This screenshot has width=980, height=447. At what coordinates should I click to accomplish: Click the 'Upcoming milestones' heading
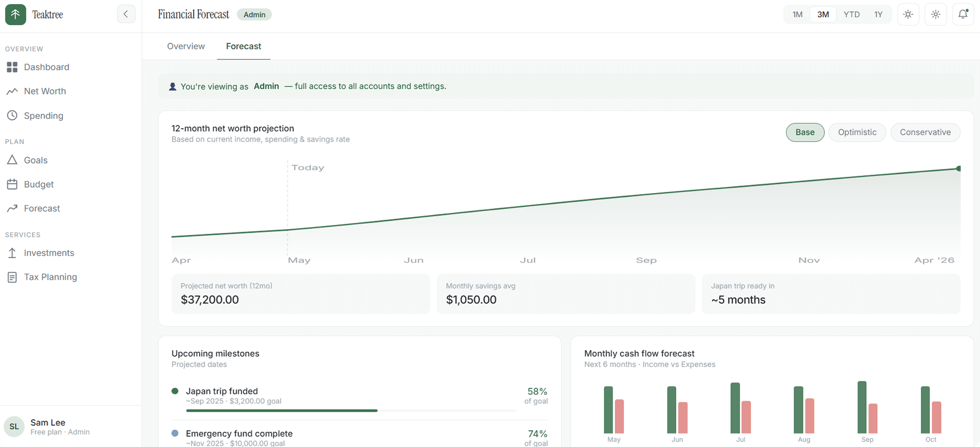[x=215, y=353]
